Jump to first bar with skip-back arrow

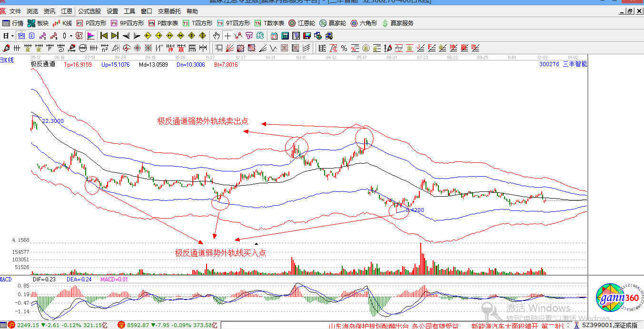[104, 36]
